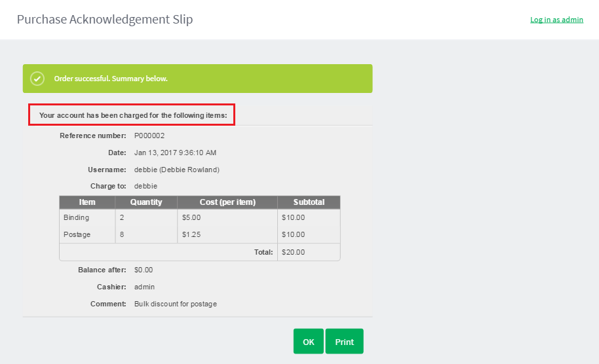Click the cashier admin value
Screen dimensions: 599x364
(x=144, y=287)
